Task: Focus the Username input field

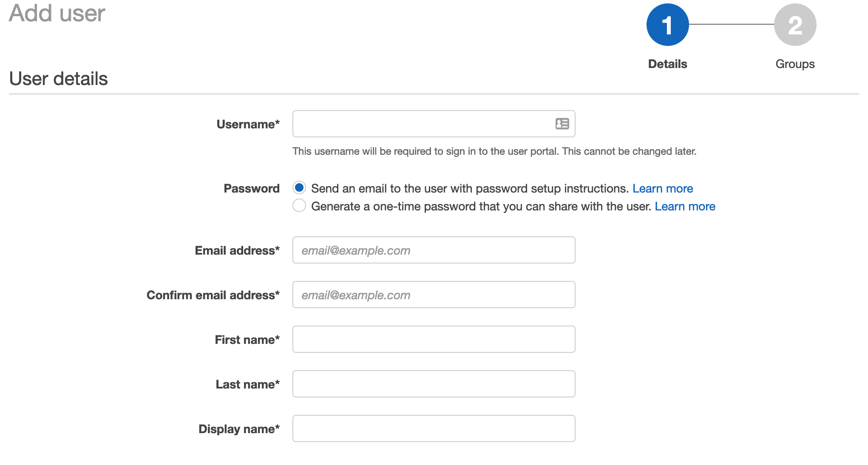Action: (x=434, y=124)
